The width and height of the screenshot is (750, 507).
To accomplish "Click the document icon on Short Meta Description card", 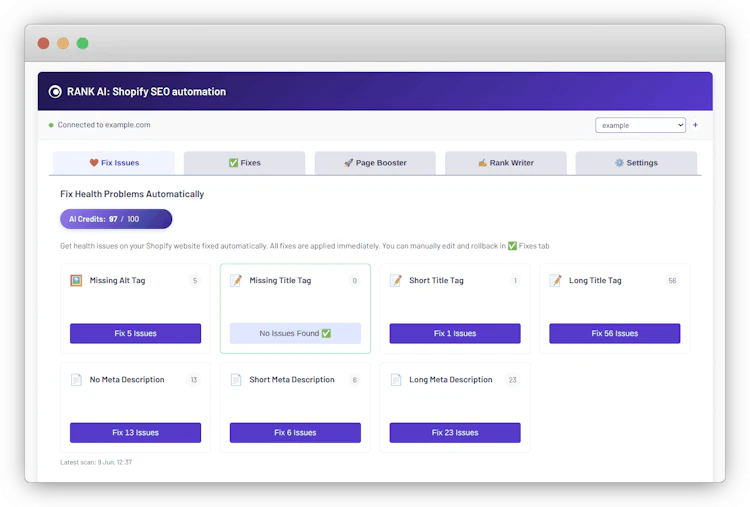I will [236, 380].
